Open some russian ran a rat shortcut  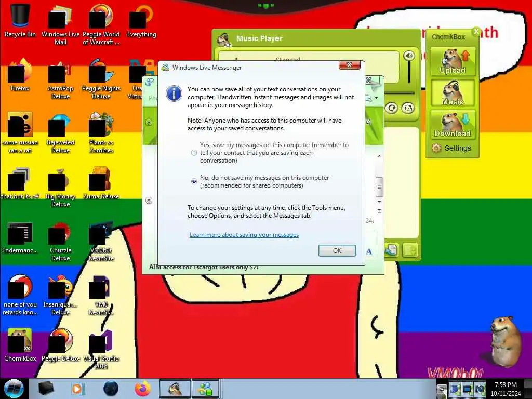pos(20,132)
